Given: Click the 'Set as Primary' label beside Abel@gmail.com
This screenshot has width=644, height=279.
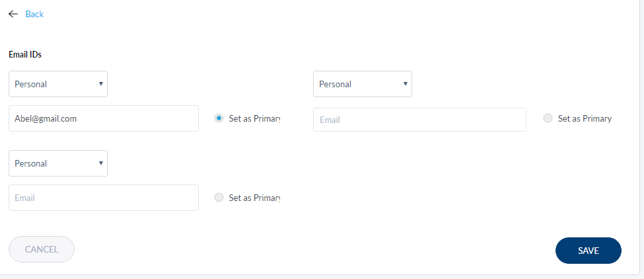Looking at the screenshot, I should (x=254, y=119).
